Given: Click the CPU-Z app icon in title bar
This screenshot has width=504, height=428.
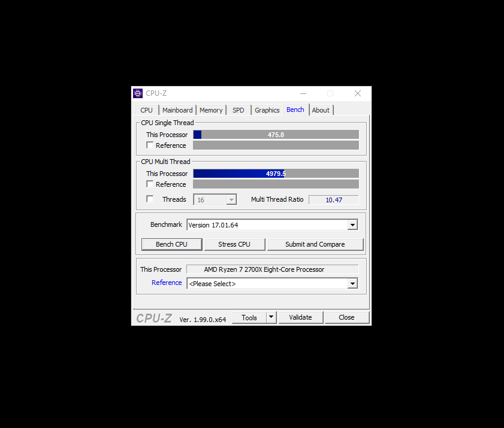Looking at the screenshot, I should (x=138, y=93).
